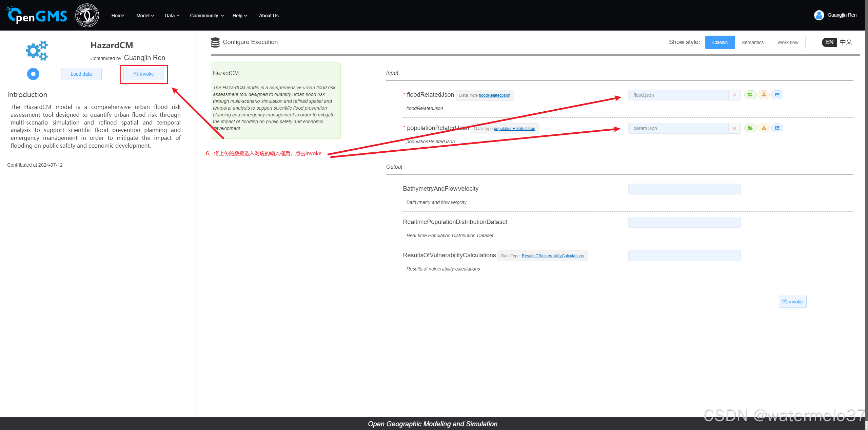This screenshot has width=868, height=430.
Task: Open folder icon for flood.json input
Action: coord(750,95)
